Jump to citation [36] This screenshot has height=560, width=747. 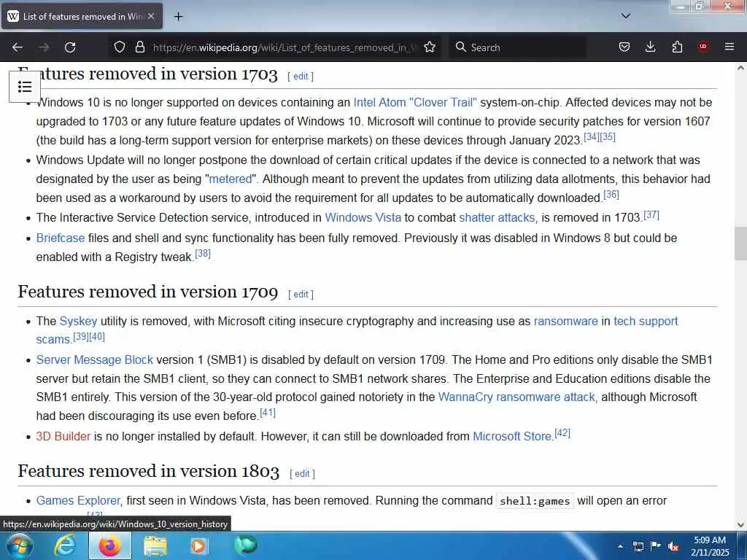(x=611, y=194)
